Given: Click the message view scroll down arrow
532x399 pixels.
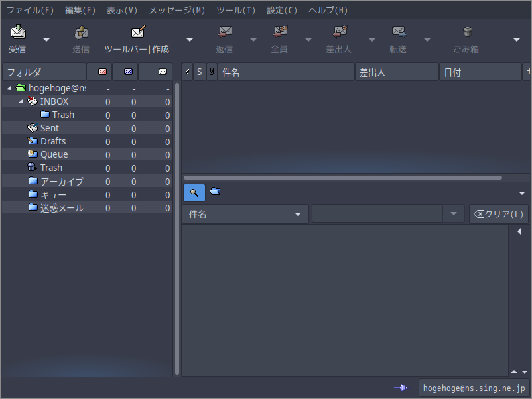Looking at the screenshot, I should pos(525,372).
